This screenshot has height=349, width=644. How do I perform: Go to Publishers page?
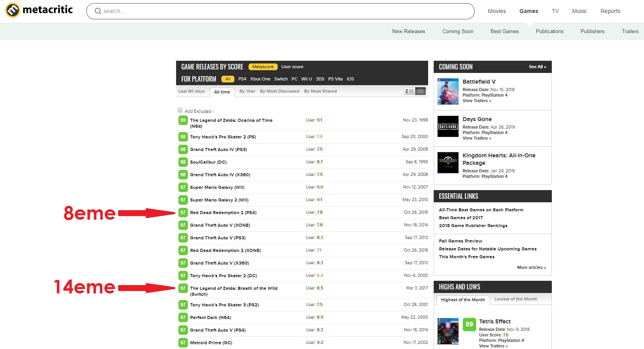(x=592, y=32)
